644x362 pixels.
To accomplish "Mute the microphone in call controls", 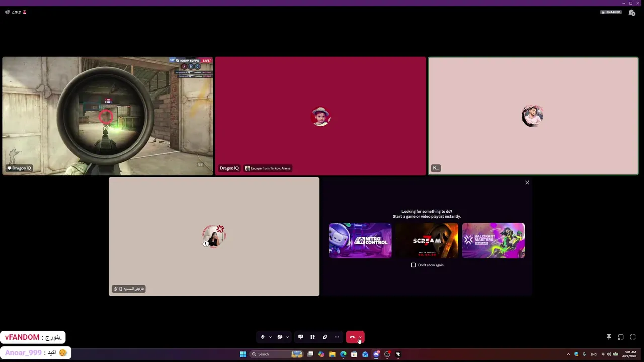I will (262, 337).
